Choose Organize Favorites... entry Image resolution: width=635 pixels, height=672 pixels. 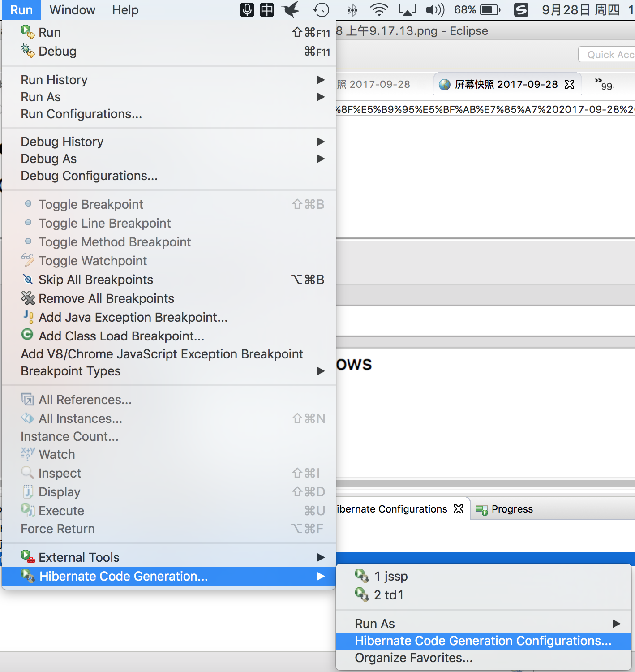[483, 658]
